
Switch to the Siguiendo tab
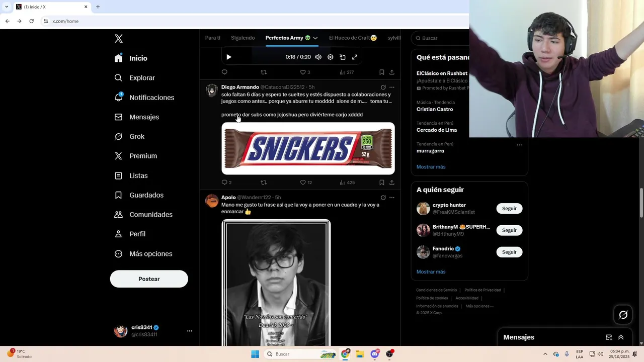tap(243, 38)
